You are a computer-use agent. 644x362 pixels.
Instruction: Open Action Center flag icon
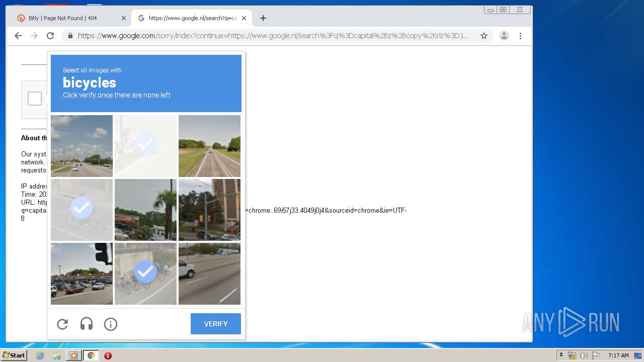point(596,355)
